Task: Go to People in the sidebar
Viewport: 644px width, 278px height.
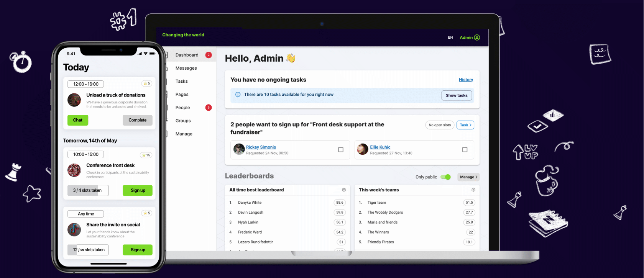Action: point(182,108)
